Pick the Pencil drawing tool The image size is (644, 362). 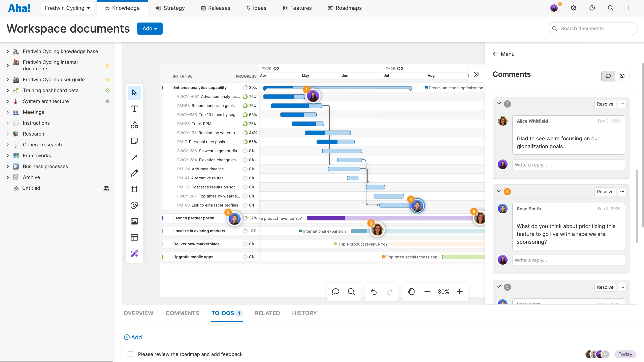pyautogui.click(x=134, y=173)
